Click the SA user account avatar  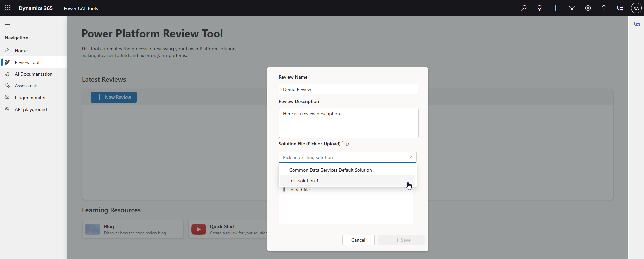(x=636, y=8)
